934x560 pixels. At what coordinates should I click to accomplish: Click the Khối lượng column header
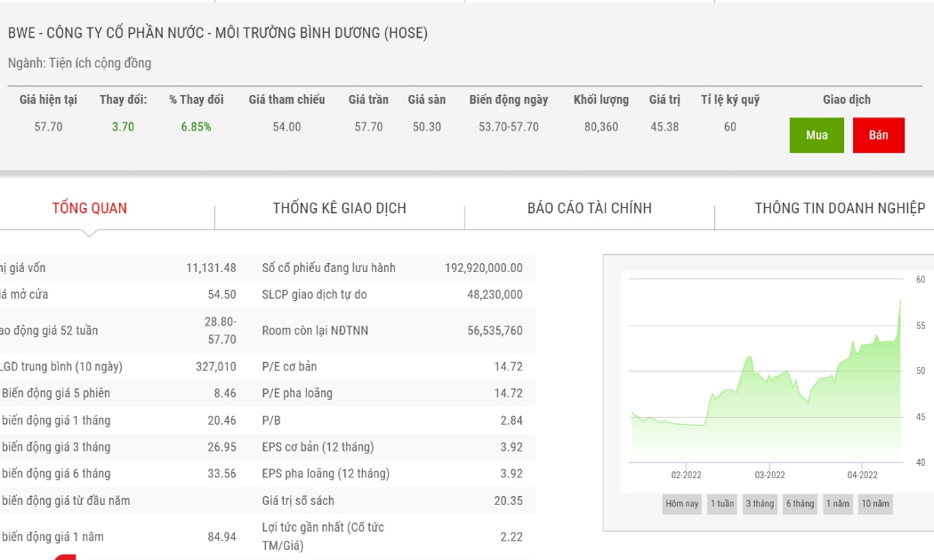(x=601, y=100)
